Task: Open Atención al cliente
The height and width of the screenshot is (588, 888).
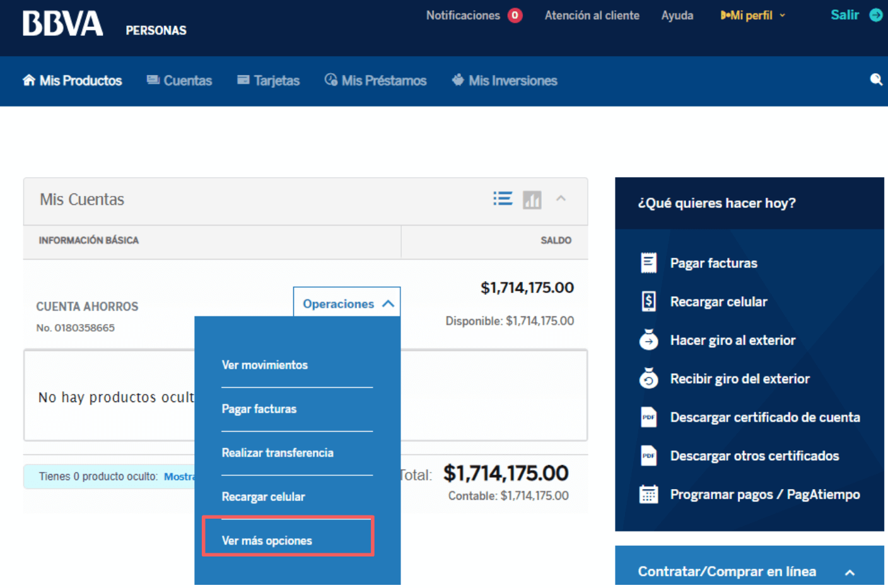Action: click(x=592, y=15)
